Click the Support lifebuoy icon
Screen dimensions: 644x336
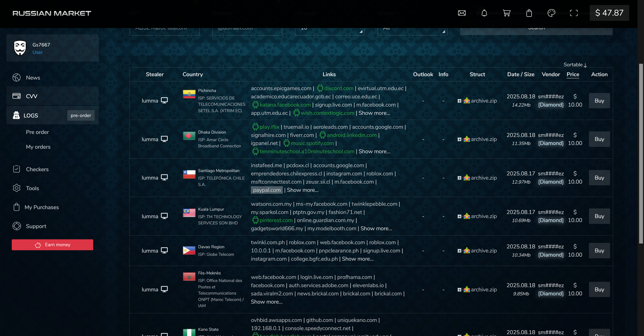(x=16, y=226)
